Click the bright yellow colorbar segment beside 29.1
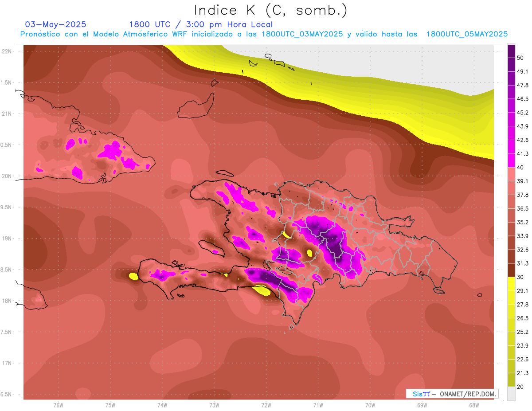532x411 pixels. coord(511,284)
